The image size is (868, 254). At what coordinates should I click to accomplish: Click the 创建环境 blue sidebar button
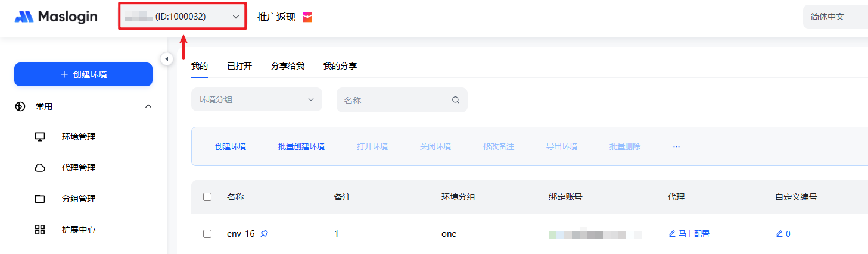pyautogui.click(x=83, y=74)
